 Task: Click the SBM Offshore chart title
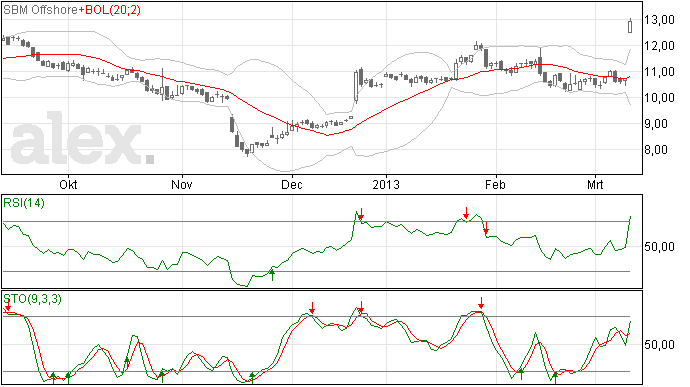[x=40, y=10]
